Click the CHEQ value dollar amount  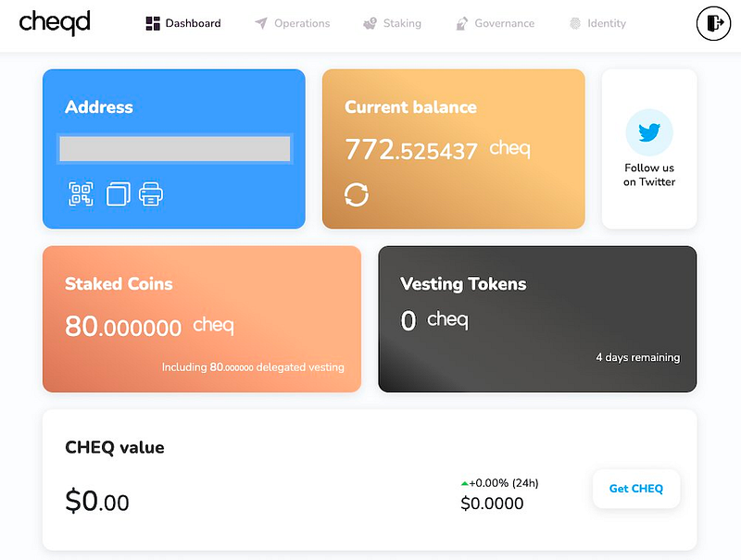pyautogui.click(x=97, y=502)
